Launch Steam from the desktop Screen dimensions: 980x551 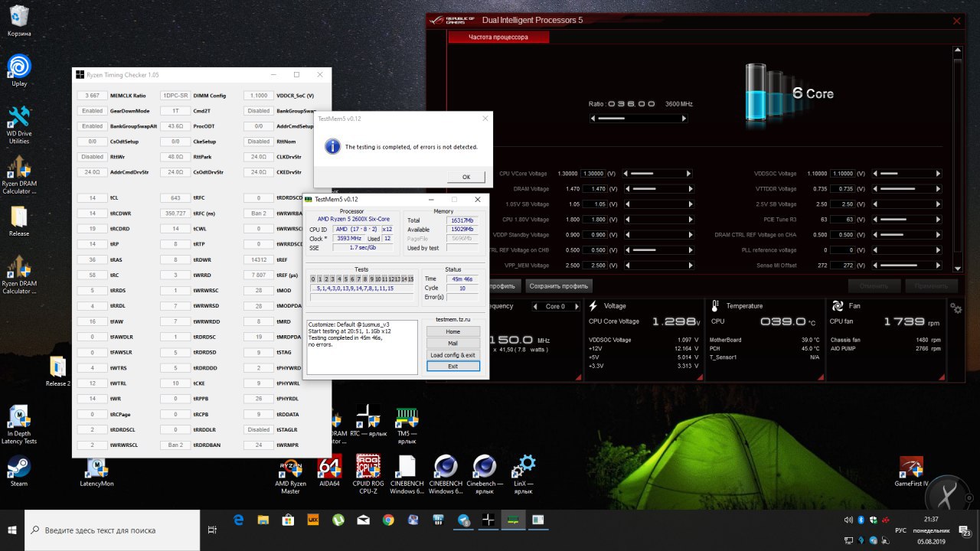point(19,471)
